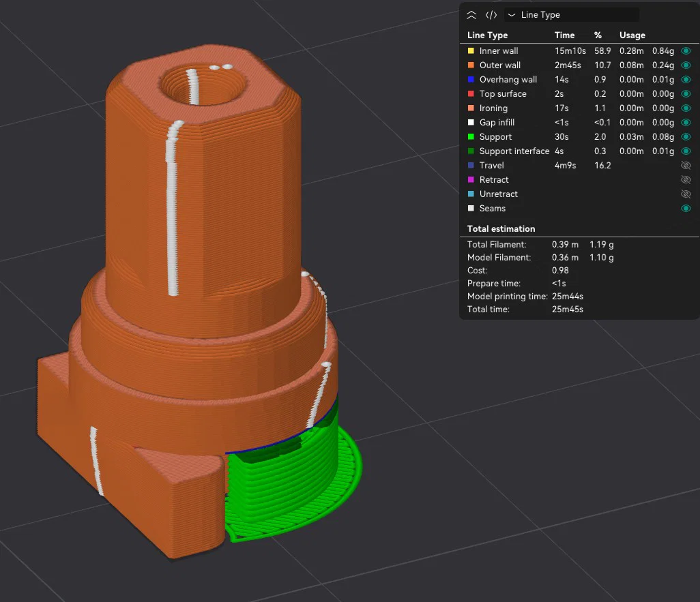The image size is (700, 602).
Task: Show Unretract points with crossed eye icon
Action: 686,194
